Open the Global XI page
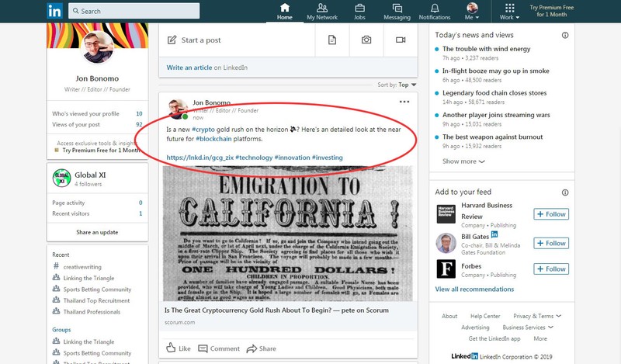 point(90,175)
